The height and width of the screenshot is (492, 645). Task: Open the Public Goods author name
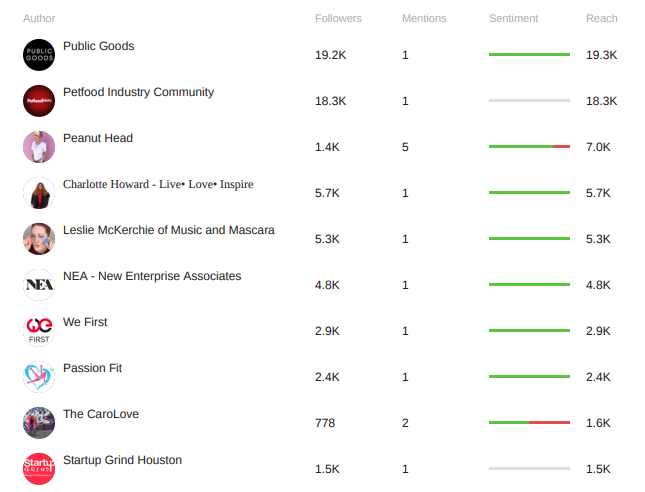point(99,46)
